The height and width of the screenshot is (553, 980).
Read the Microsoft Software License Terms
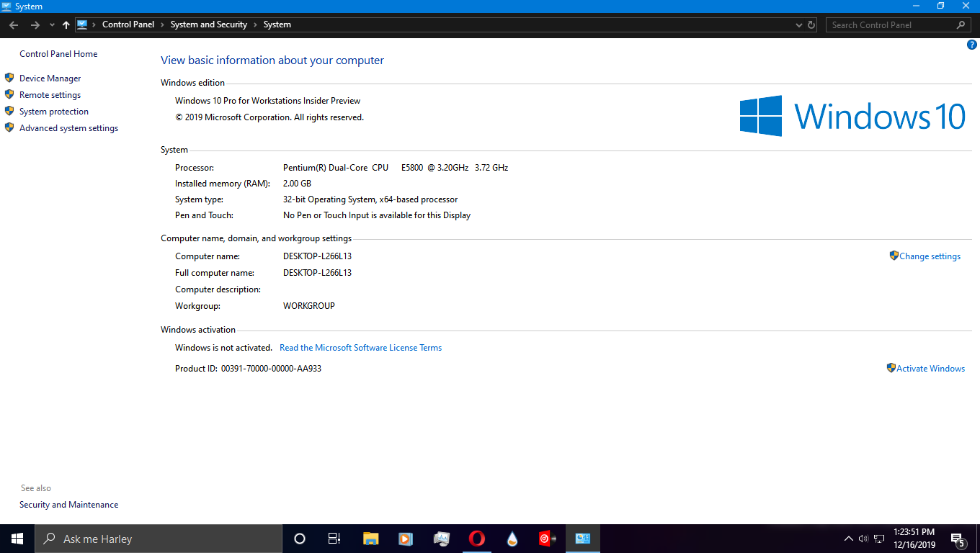coord(360,348)
